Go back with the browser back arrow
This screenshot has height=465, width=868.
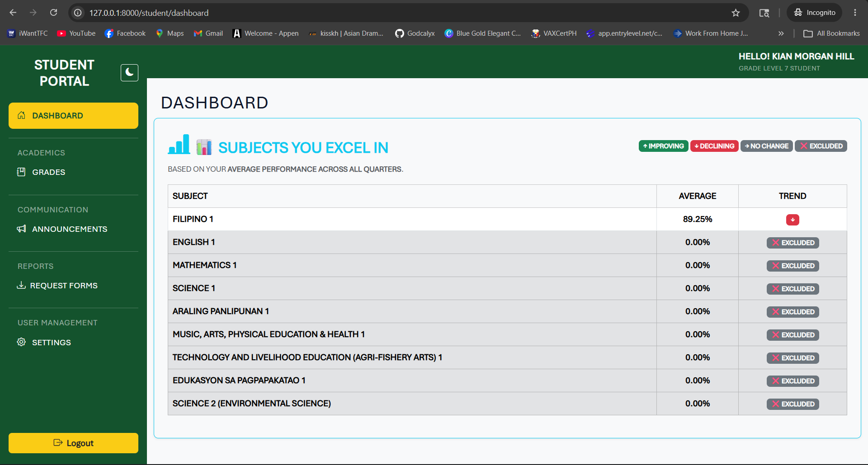(x=13, y=13)
